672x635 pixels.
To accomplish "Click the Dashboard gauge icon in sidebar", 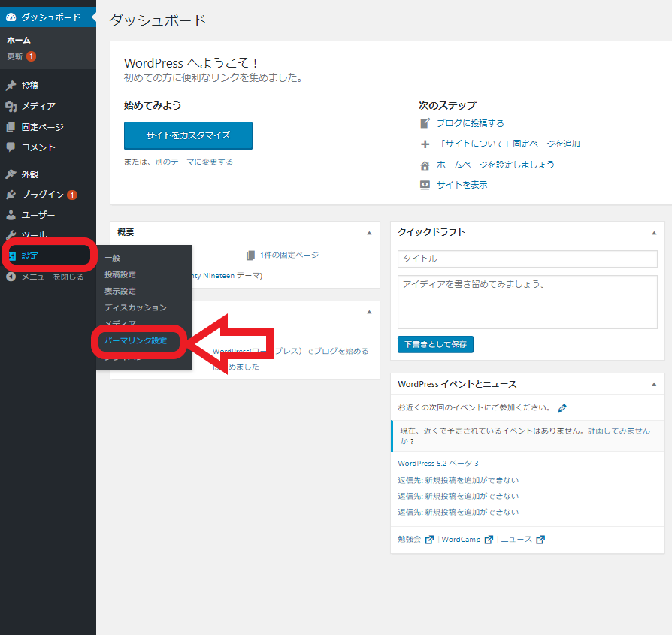I will [11, 17].
